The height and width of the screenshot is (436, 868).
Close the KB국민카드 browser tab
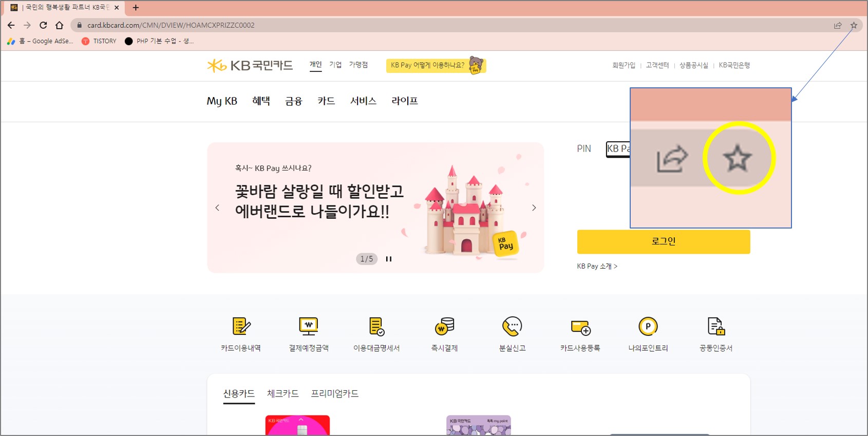click(117, 8)
